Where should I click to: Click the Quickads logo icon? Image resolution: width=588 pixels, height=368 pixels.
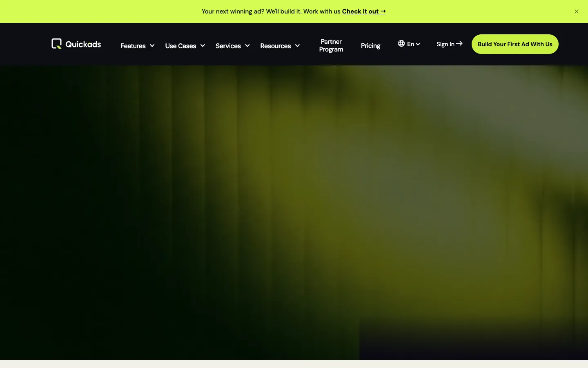point(56,44)
